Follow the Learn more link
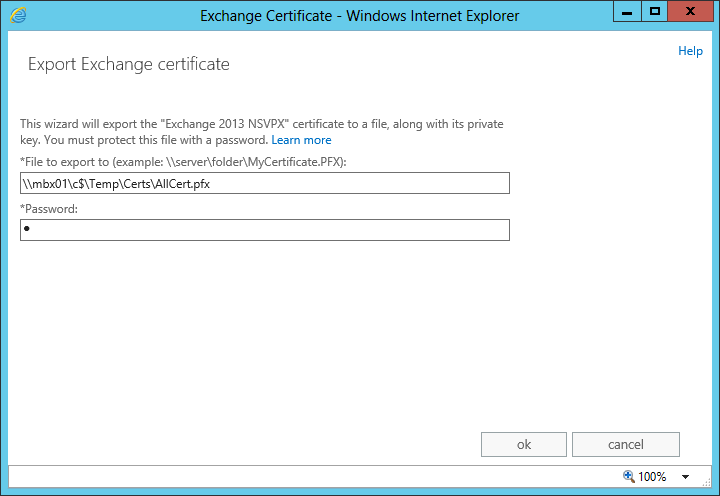 pyautogui.click(x=301, y=140)
